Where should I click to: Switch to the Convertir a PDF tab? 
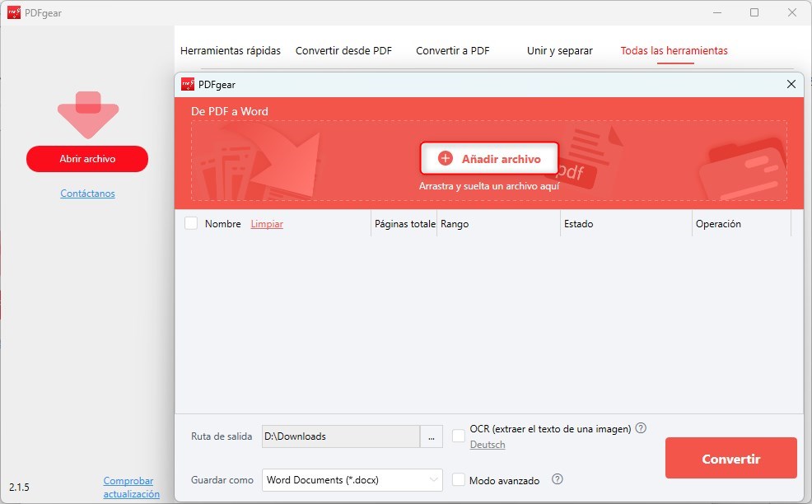pyautogui.click(x=452, y=50)
